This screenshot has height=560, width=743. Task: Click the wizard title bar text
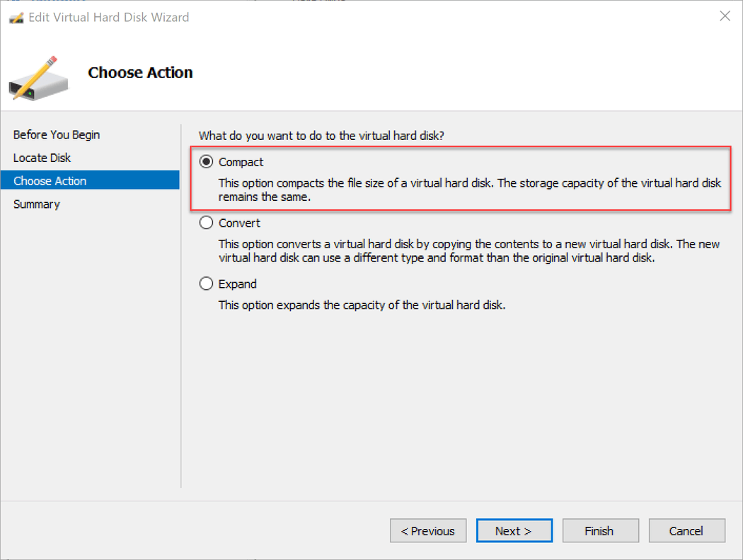coord(106,17)
